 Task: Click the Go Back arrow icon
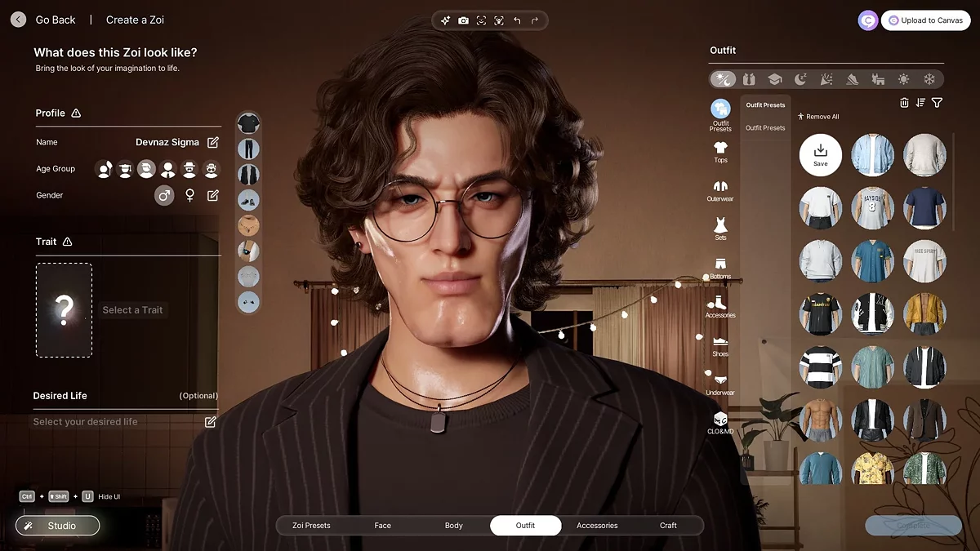[18, 20]
